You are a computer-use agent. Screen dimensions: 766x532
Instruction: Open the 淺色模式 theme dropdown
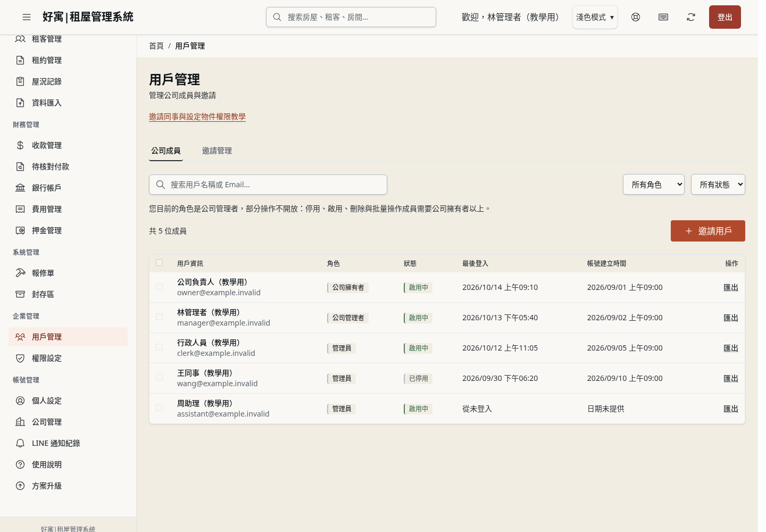[595, 17]
